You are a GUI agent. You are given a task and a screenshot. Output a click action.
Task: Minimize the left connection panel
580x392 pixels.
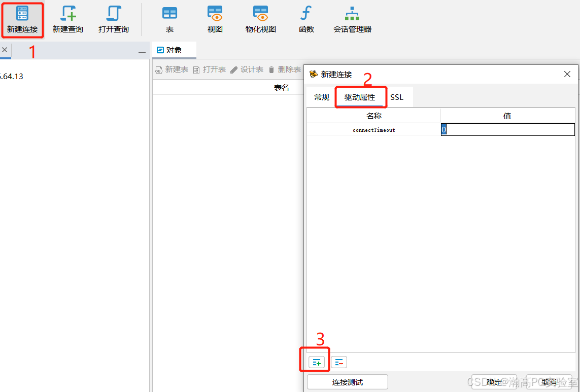tap(142, 52)
